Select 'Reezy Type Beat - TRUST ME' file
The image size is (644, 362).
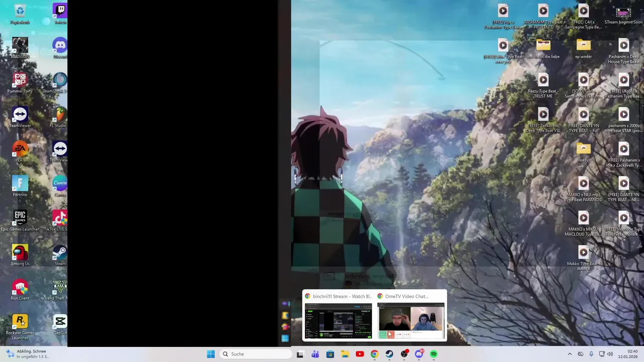coord(543,85)
